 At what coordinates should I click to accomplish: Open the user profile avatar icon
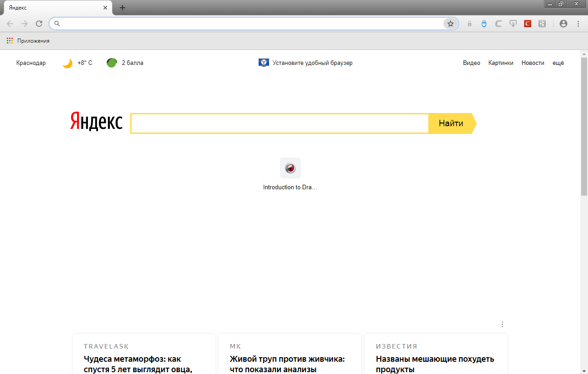point(563,24)
